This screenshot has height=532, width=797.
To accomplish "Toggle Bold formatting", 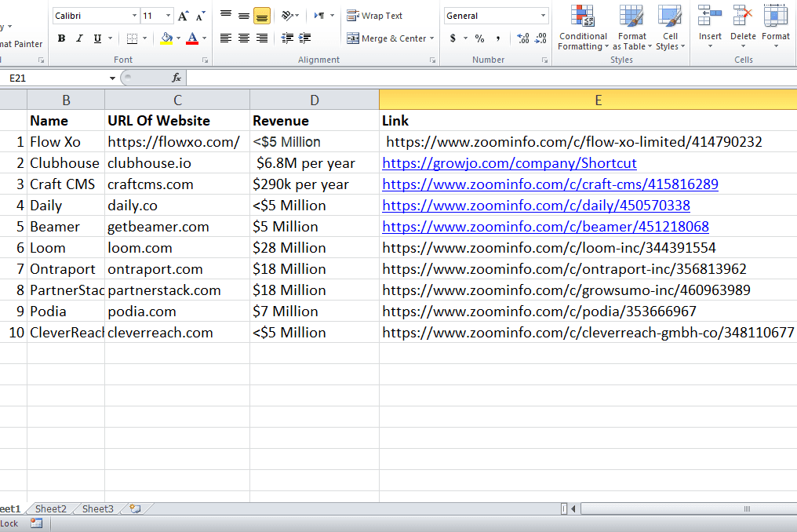I will 61,38.
